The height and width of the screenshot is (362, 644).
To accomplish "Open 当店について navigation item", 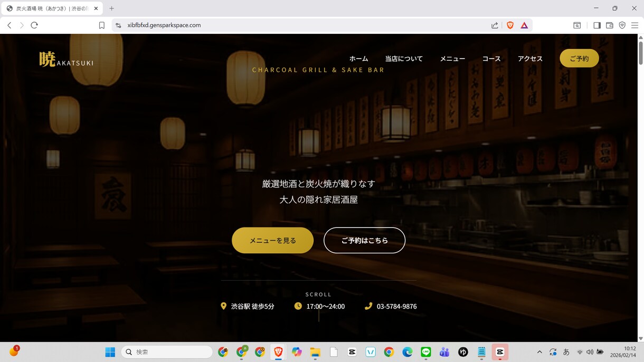I will point(404,59).
